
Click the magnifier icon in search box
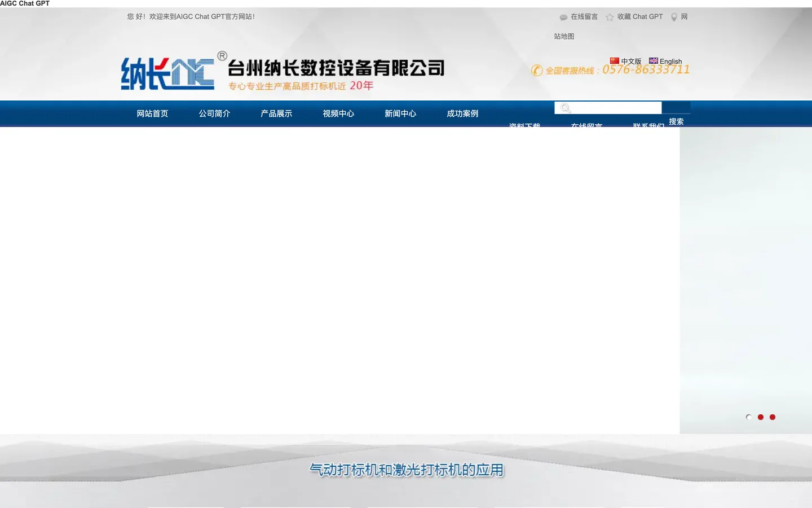tap(565, 108)
